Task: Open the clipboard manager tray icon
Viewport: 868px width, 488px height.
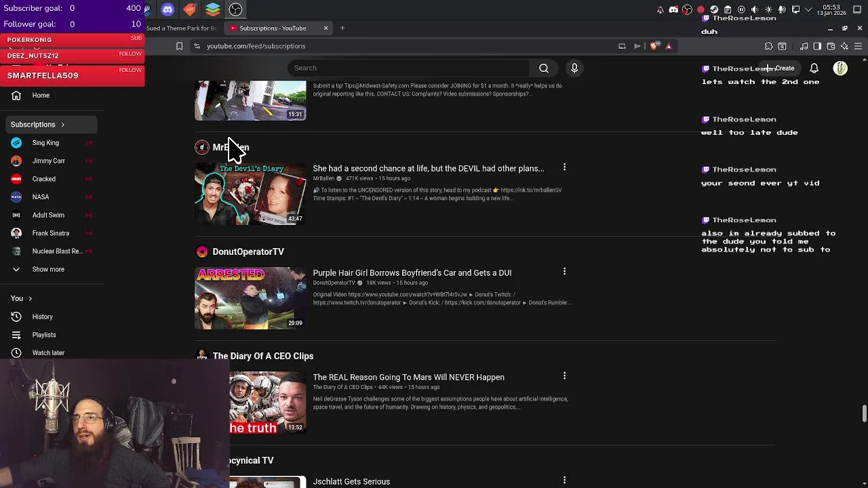Action: [728, 9]
